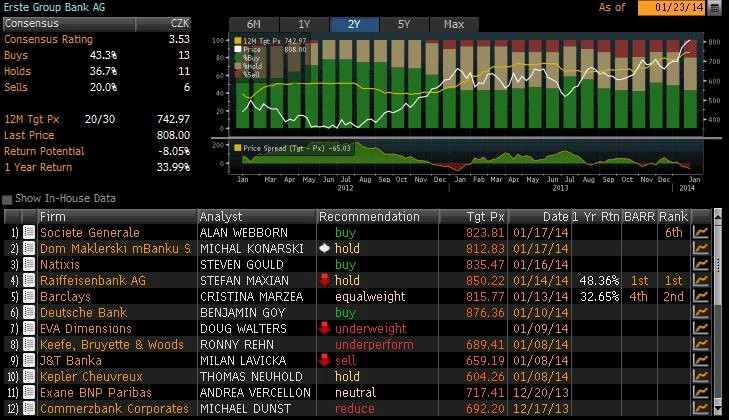
Task: Switch chart to 6M range
Action: click(254, 24)
